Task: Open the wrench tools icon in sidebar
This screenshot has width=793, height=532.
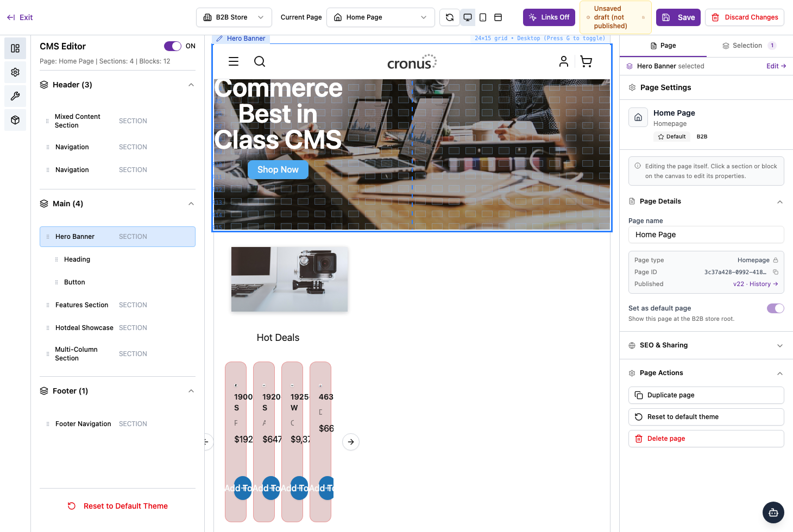Action: click(x=15, y=96)
